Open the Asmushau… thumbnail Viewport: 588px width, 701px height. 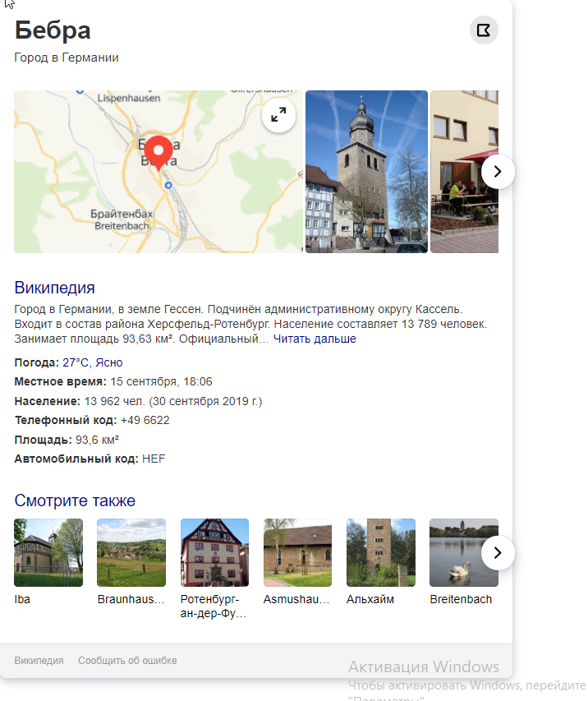point(297,552)
